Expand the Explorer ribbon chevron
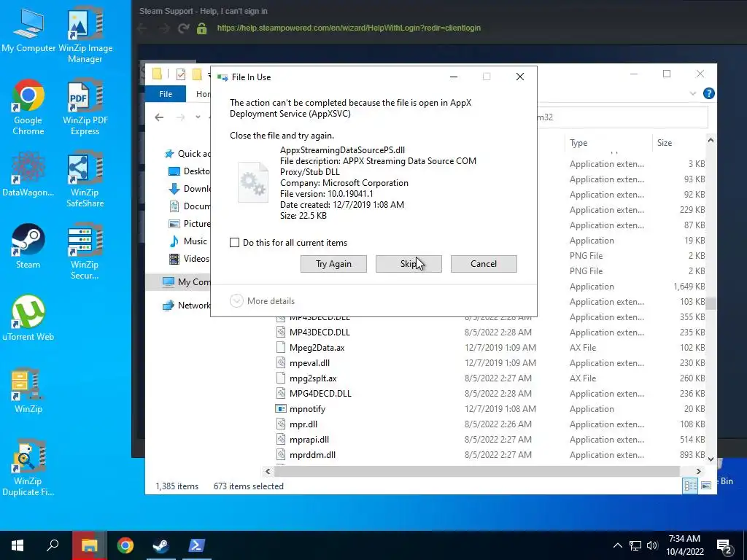 693,93
